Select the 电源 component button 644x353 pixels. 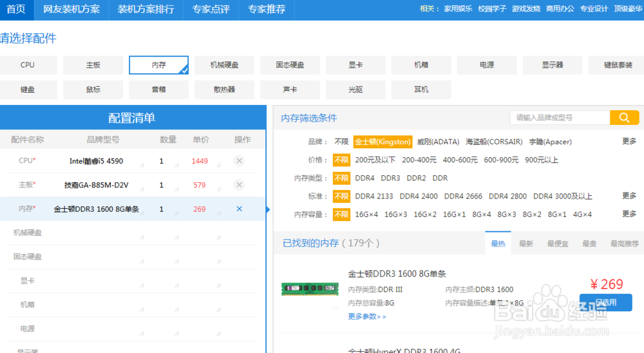tap(487, 65)
